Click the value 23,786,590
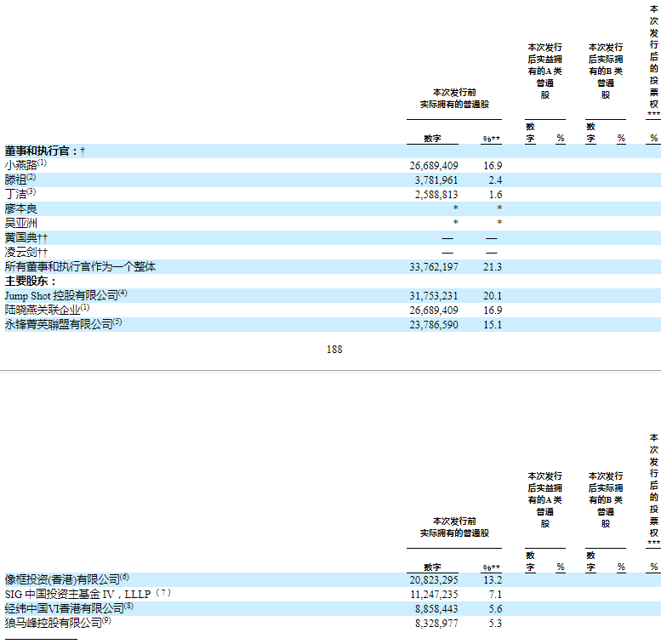This screenshot has height=644, width=661. [434, 325]
